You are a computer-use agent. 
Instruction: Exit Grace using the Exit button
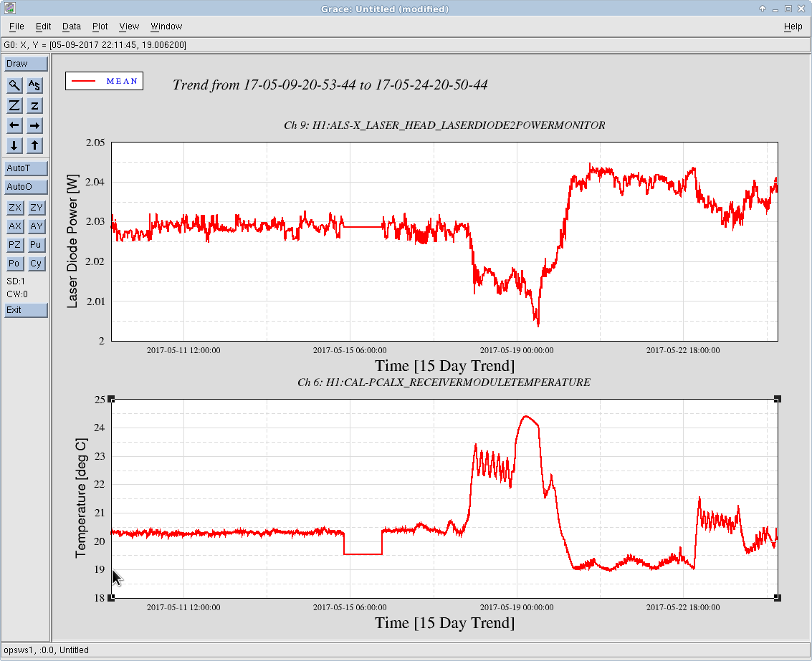coord(26,310)
